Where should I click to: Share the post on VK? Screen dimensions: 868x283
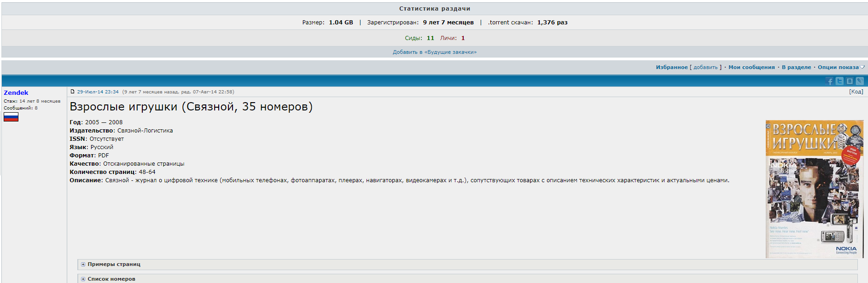click(850, 81)
